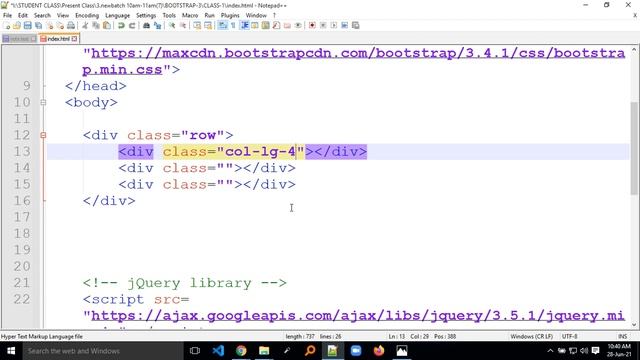Open the Encoding menu
The image size is (640, 360).
[87, 15]
